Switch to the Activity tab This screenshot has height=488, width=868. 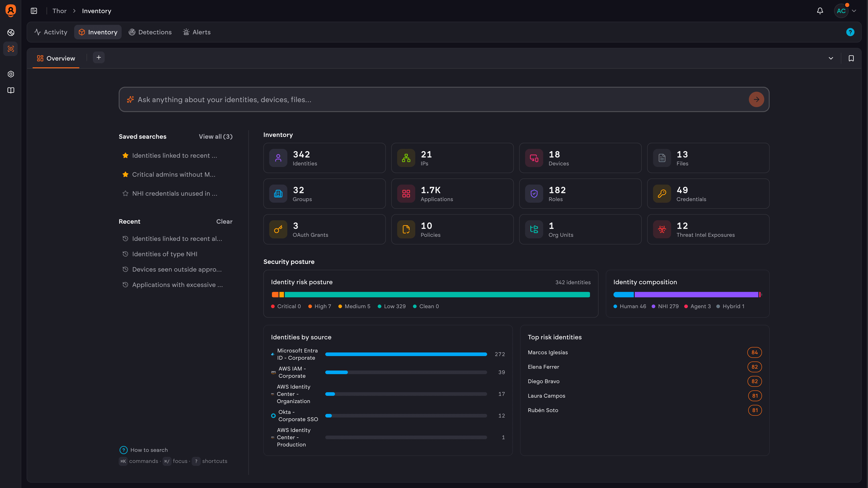tap(51, 32)
